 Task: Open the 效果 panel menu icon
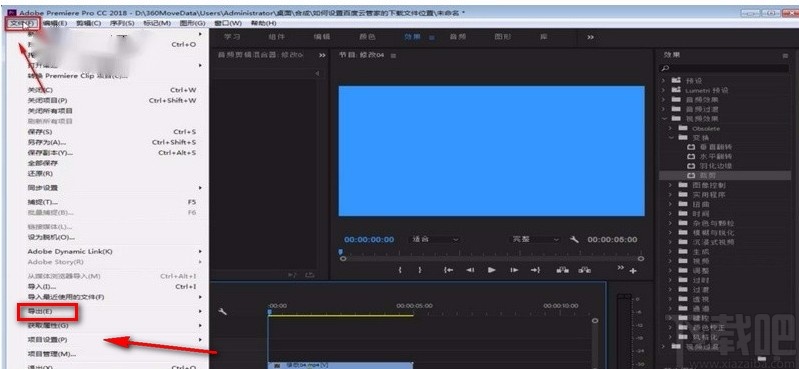pyautogui.click(x=785, y=55)
